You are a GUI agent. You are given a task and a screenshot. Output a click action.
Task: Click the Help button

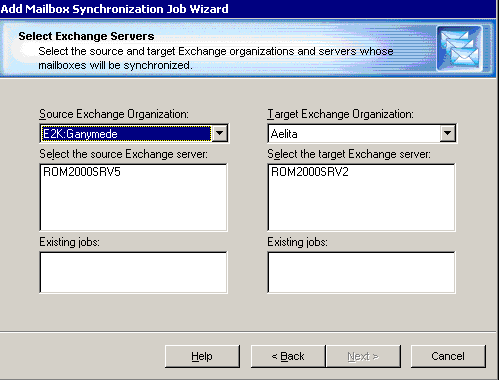pyautogui.click(x=202, y=356)
